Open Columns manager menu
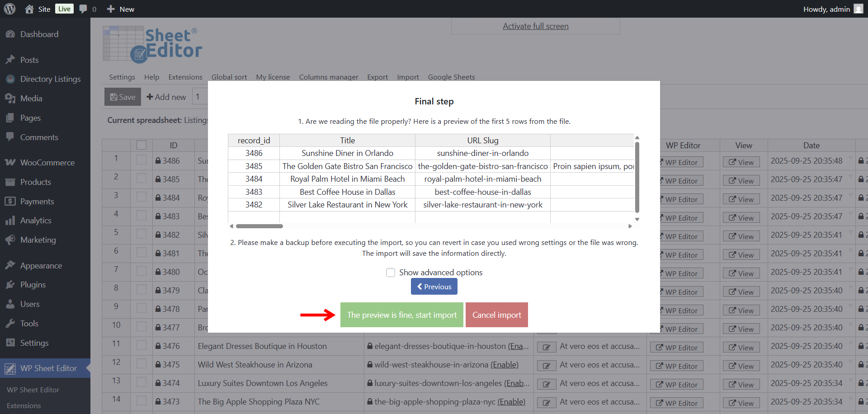 coord(329,77)
